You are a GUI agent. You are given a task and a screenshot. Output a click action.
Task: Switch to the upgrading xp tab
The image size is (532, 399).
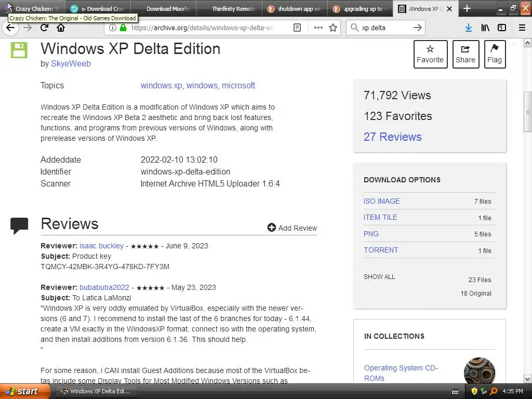[360, 8]
